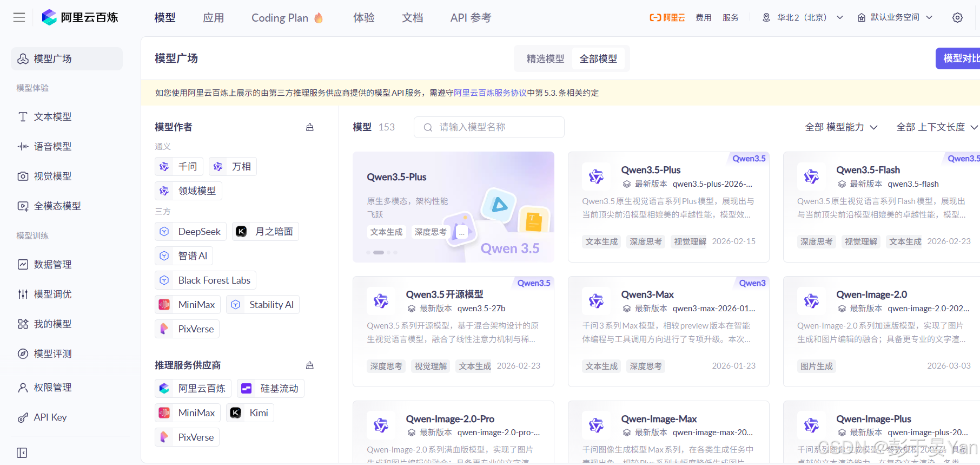Screen dimensions: 980x465
Task: Filter by 月之暗面 author
Action: point(266,231)
